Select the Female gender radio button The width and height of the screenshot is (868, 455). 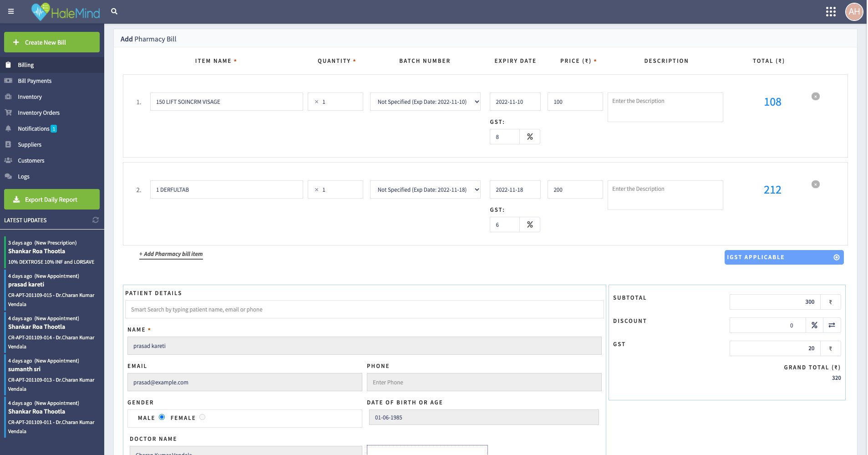point(202,417)
